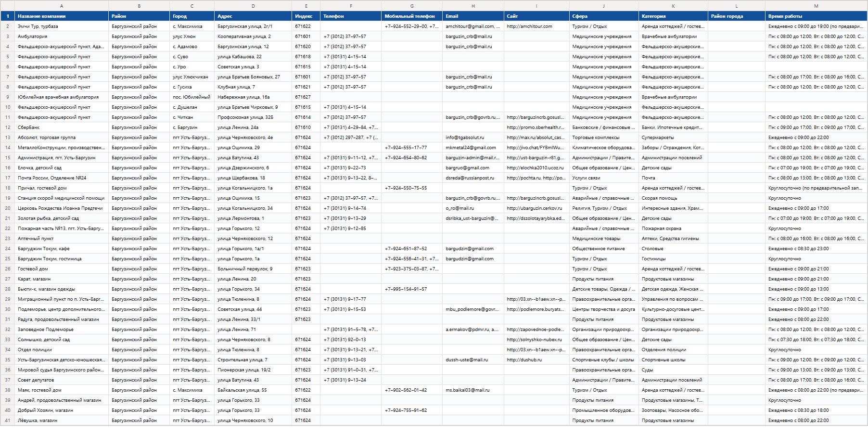This screenshot has width=868, height=434.
Task: Click the "Категория" header cell
Action: (673, 16)
